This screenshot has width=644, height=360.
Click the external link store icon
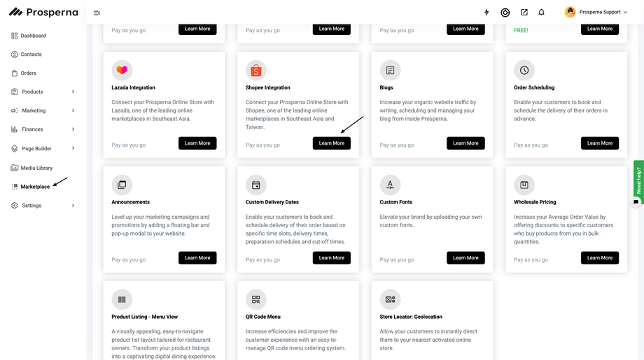[x=524, y=13]
